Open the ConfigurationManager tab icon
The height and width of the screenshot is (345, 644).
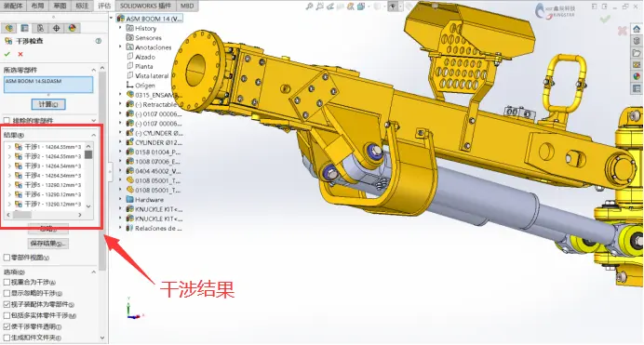(x=40, y=28)
